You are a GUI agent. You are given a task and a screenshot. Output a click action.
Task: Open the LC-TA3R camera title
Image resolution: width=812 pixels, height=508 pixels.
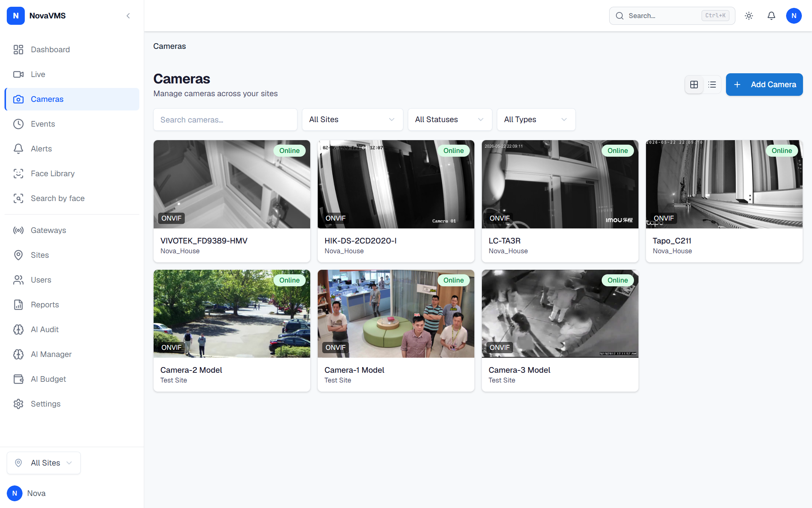[504, 241]
